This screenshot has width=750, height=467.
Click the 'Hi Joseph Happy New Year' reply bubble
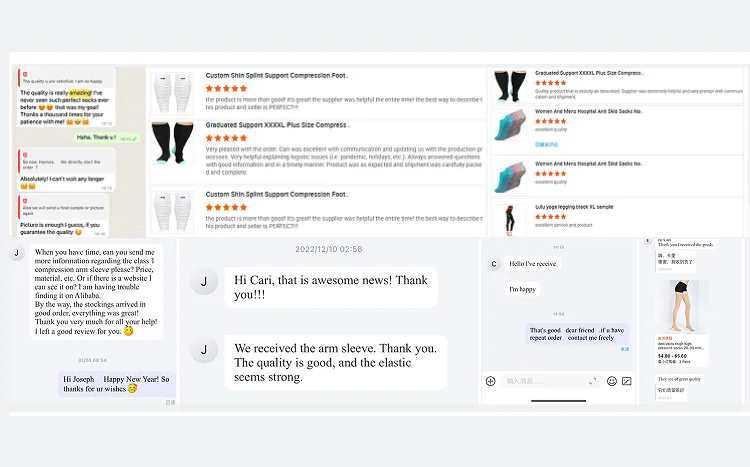(117, 384)
